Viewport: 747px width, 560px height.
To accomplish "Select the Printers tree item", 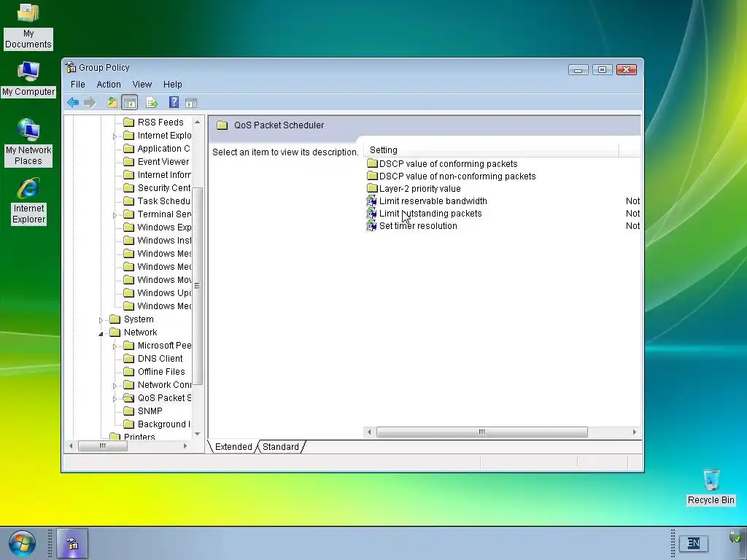I will (133, 437).
